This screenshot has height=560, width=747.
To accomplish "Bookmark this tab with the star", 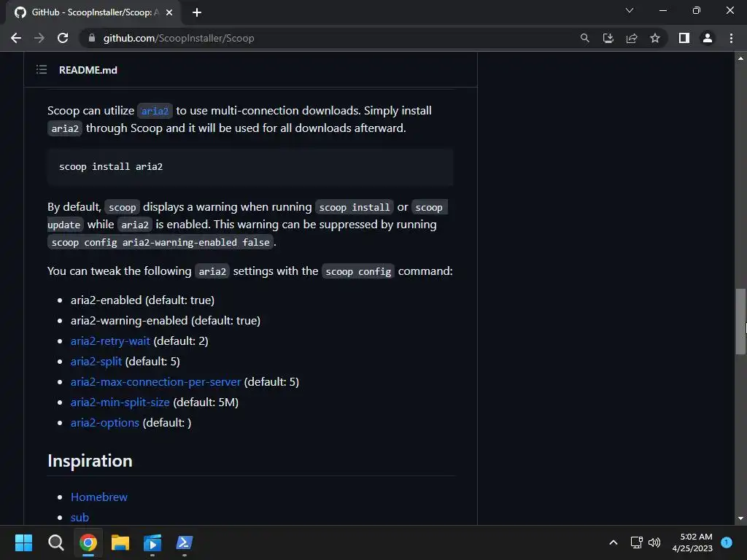I will 655,38.
